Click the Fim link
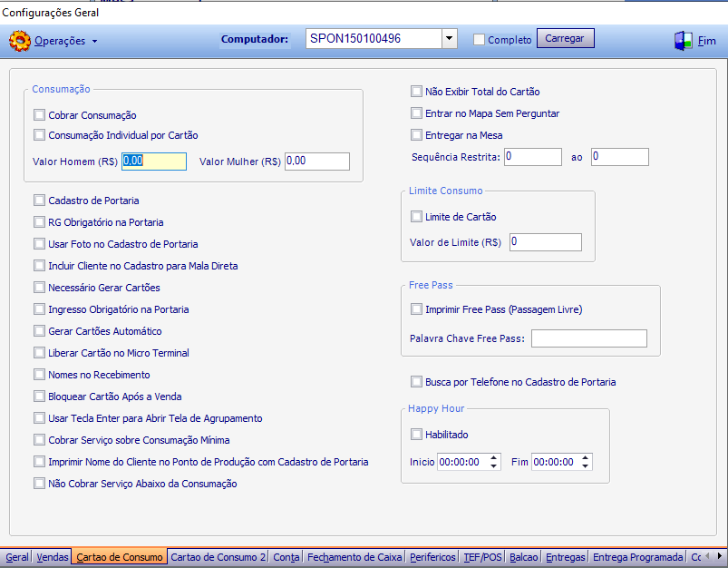Screen dimensions: 728x568 coord(706,41)
